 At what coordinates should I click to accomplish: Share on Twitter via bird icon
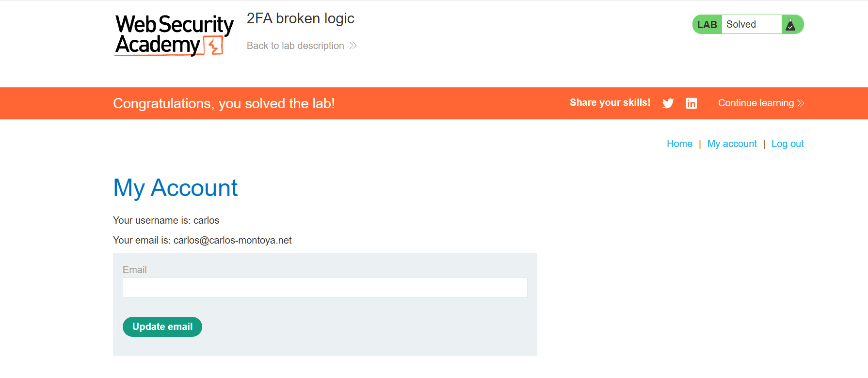[668, 103]
